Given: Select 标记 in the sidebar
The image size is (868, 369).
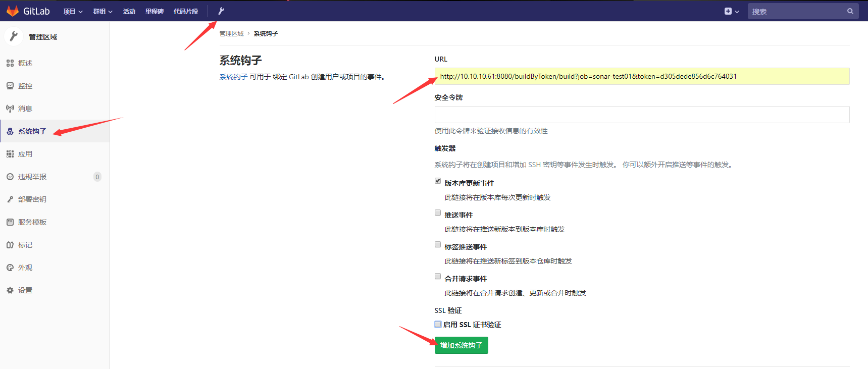Looking at the screenshot, I should [x=55, y=245].
